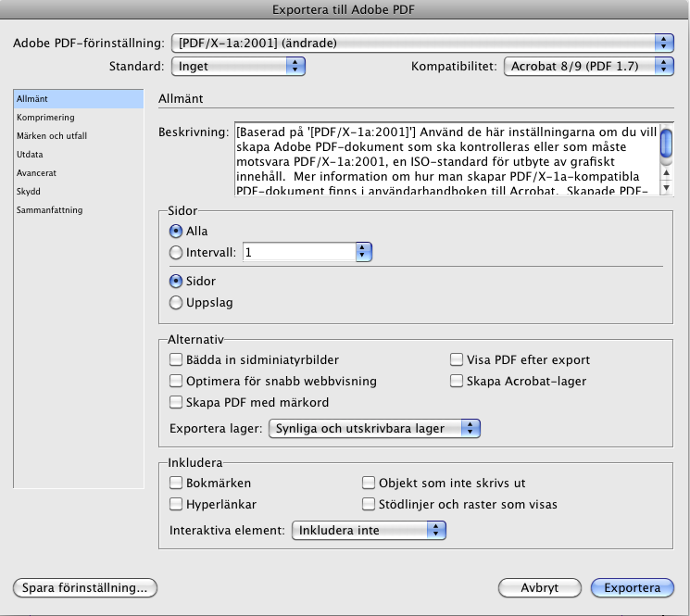Enable Bädda in sidminiatyrbilder checkbox
This screenshot has height=616, width=690.
click(x=176, y=359)
